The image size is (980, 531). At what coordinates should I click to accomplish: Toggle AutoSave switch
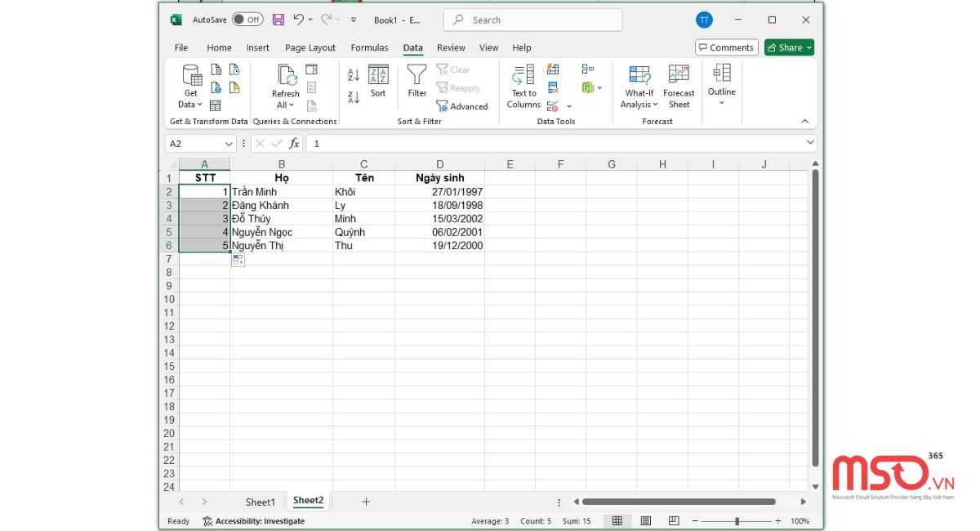[247, 20]
